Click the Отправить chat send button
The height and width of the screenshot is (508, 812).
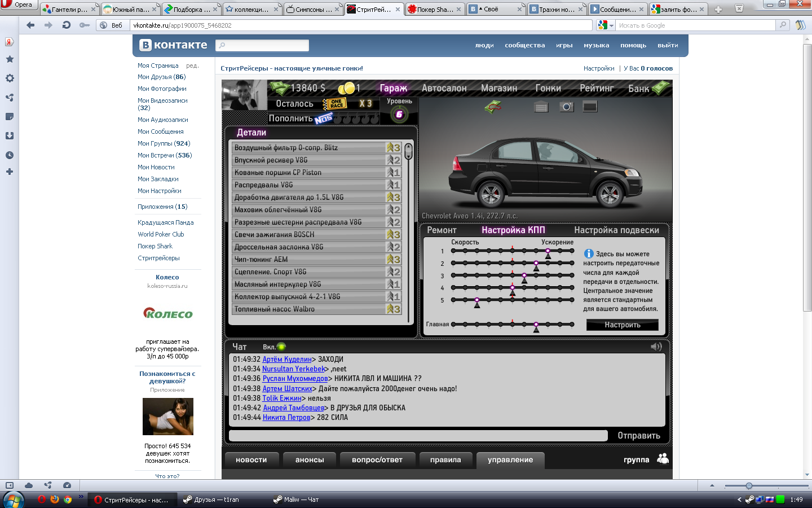639,436
